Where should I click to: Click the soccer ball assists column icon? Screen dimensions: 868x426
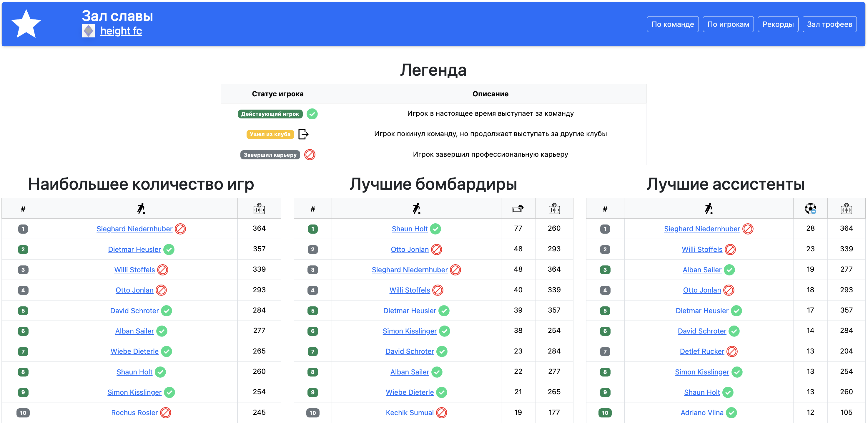point(810,209)
